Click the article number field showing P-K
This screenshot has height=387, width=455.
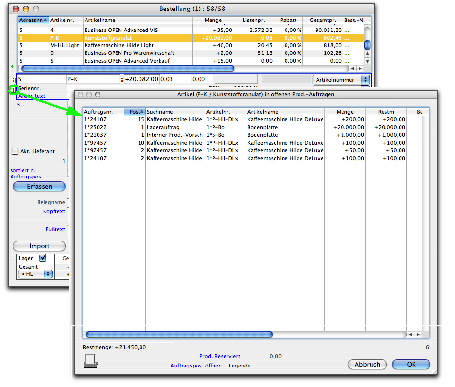pyautogui.click(x=93, y=79)
